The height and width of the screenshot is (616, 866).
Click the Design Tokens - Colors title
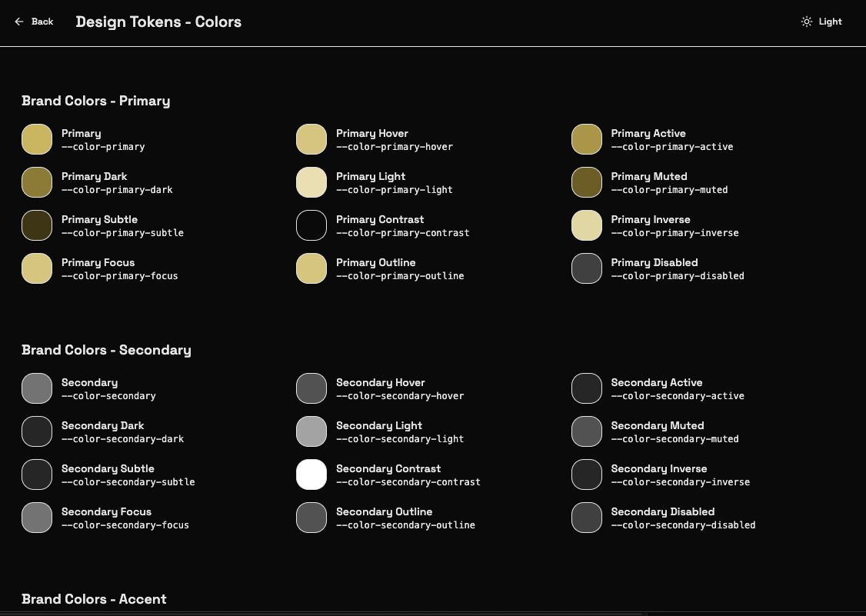(x=158, y=22)
